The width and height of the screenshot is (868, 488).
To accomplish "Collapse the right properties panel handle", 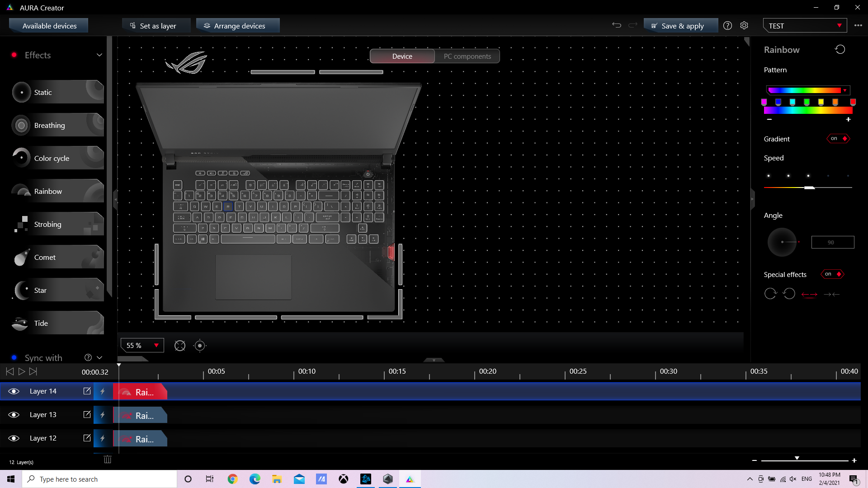I will (x=753, y=199).
